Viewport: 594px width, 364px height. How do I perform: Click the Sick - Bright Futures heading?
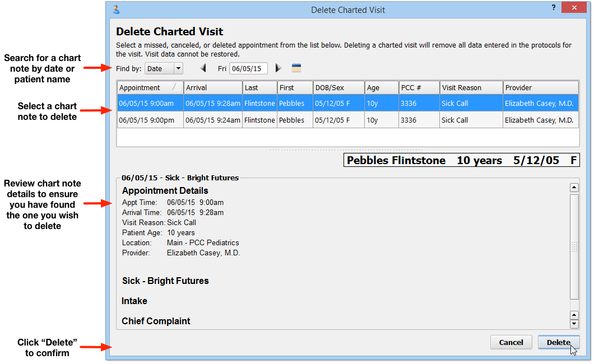[165, 281]
